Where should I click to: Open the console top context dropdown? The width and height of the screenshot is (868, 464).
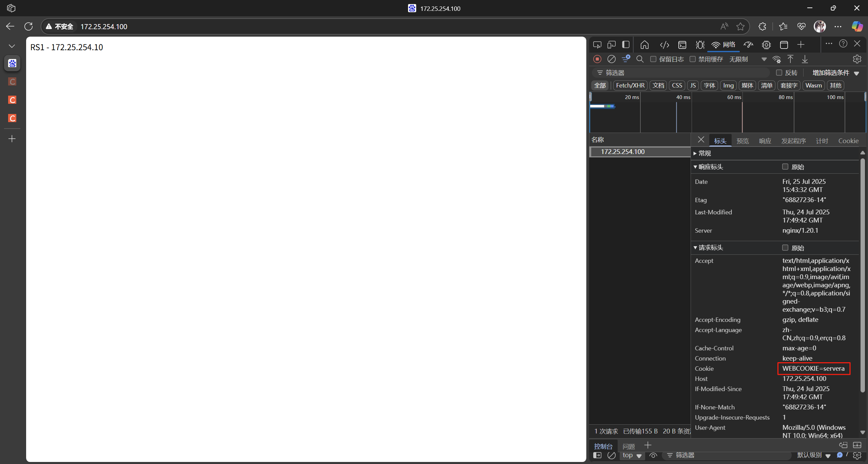click(632, 456)
